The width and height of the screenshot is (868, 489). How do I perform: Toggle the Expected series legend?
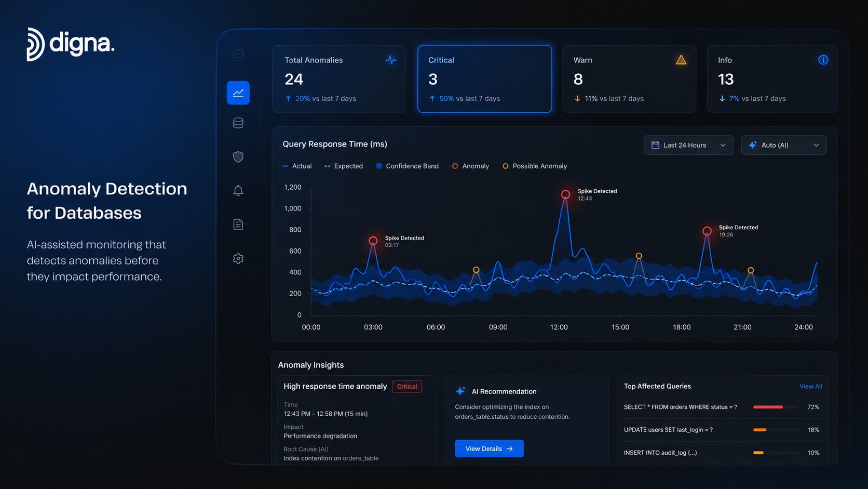click(343, 166)
